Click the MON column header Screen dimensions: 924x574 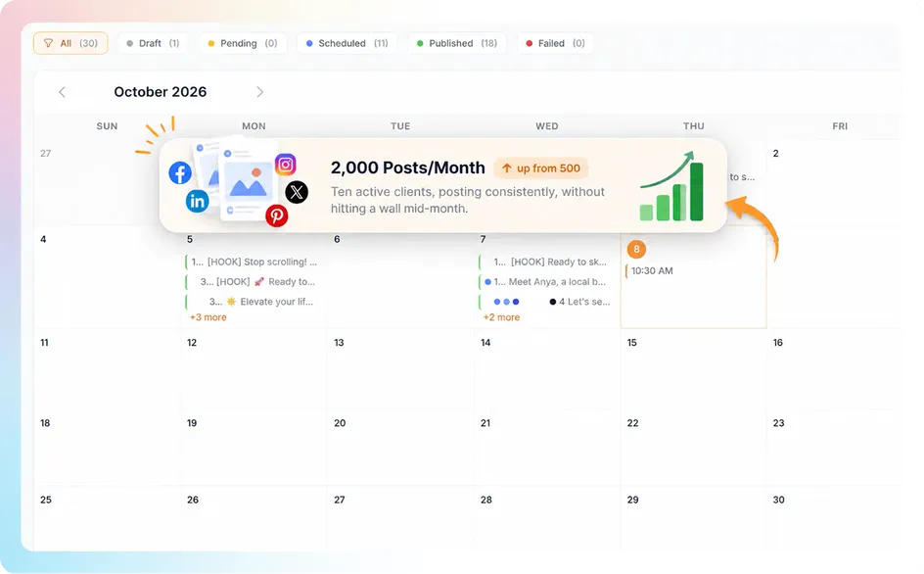point(254,126)
